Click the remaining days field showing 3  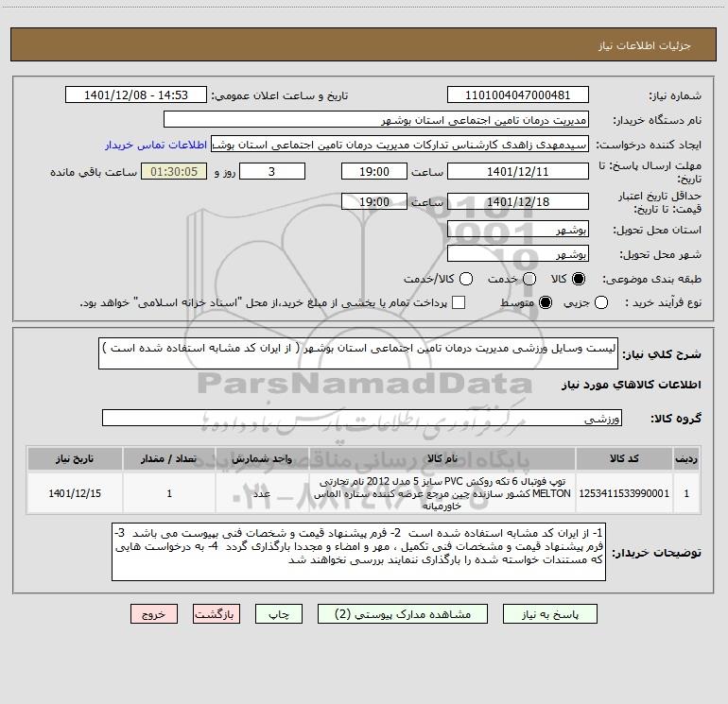272,171
